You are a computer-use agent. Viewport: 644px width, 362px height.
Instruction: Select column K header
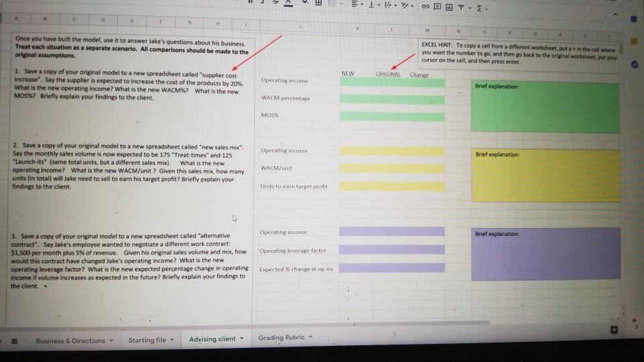358,28
